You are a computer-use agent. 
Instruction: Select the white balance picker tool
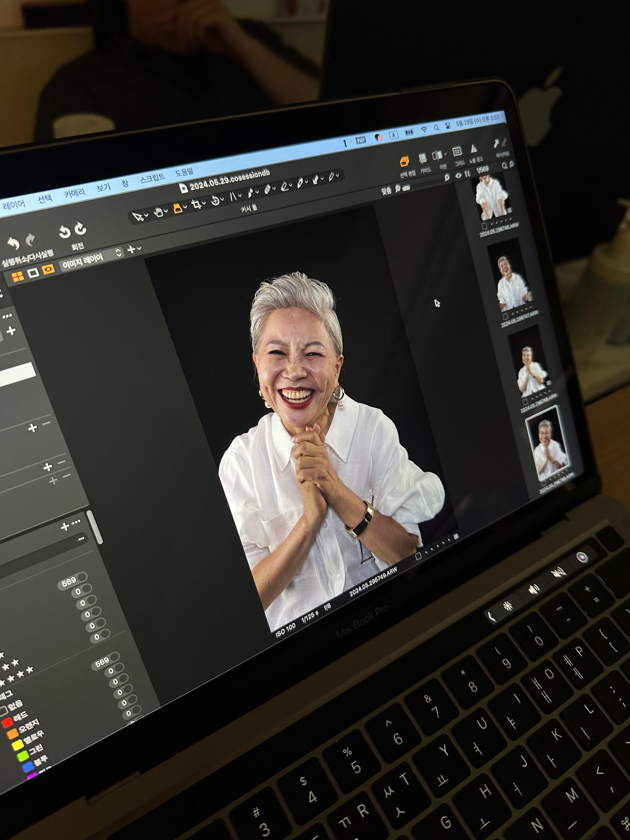point(300,183)
